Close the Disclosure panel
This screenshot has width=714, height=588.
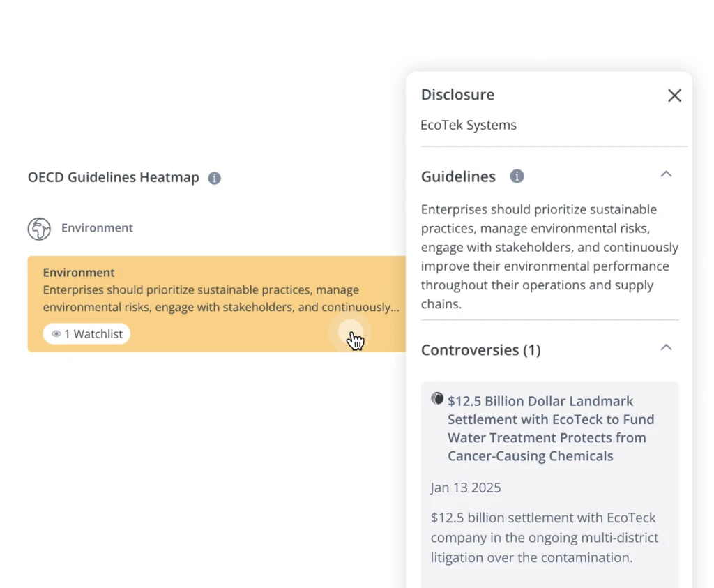tap(674, 96)
